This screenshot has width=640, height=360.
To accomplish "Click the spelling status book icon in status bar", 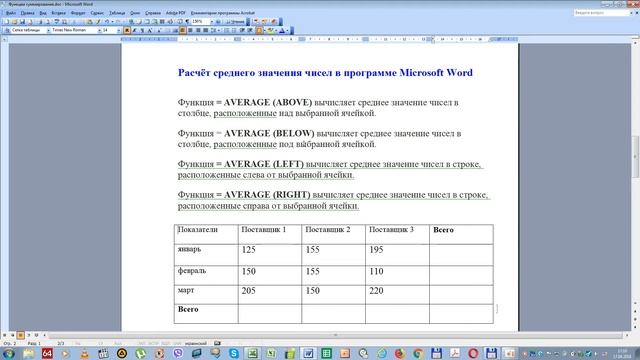I will click(x=217, y=343).
